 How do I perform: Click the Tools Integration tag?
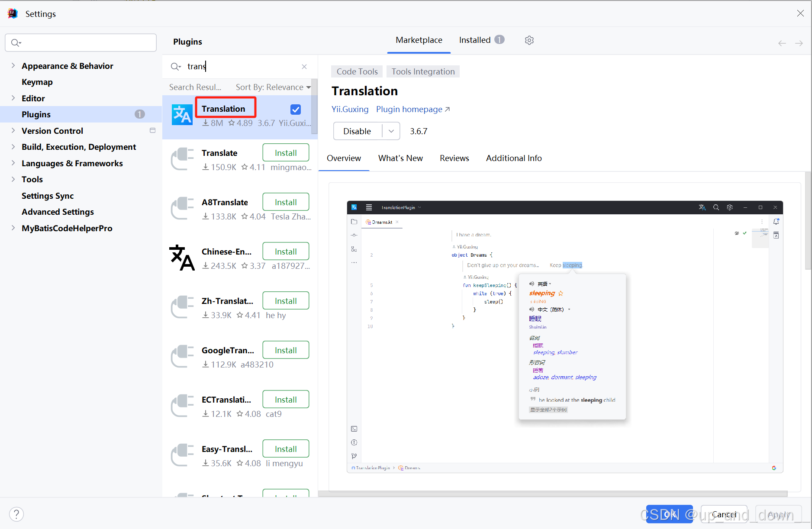click(x=423, y=71)
